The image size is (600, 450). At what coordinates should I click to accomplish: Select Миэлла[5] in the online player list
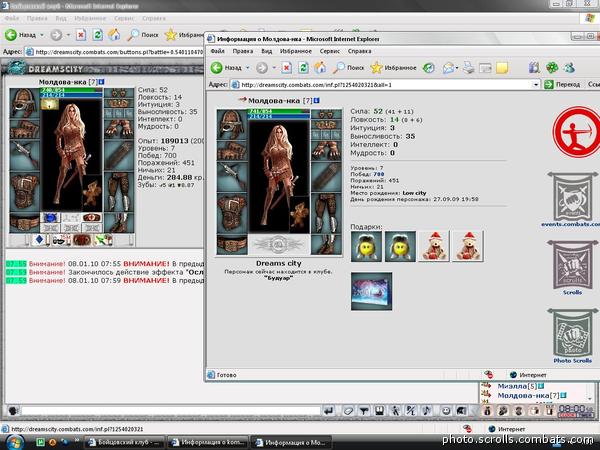pyautogui.click(x=517, y=386)
